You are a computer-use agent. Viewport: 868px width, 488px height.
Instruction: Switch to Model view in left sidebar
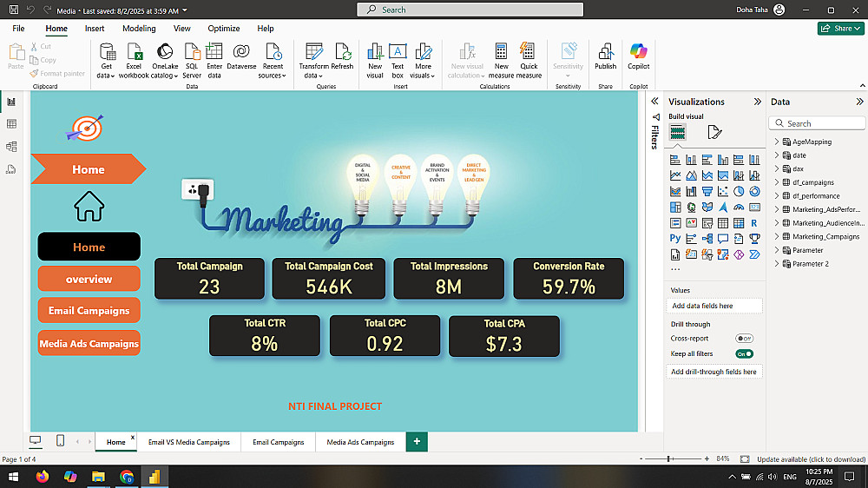[x=11, y=147]
